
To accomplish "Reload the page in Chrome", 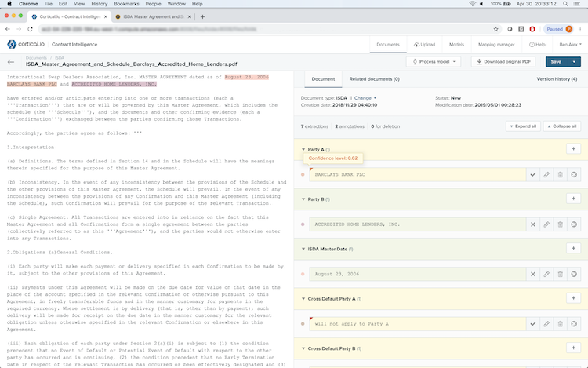I will pyautogui.click(x=30, y=29).
